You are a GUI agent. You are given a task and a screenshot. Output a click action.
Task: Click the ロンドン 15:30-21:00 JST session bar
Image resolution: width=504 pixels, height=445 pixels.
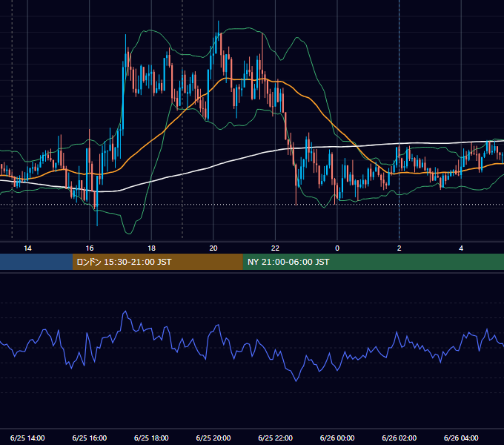pos(157,262)
